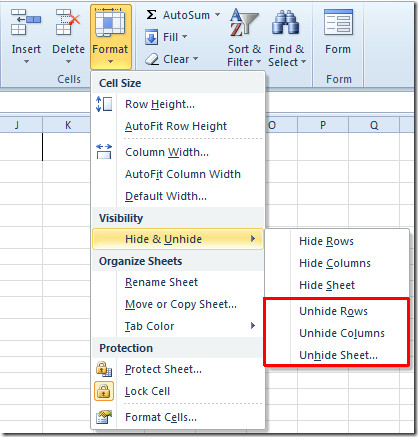The height and width of the screenshot is (437, 418).
Task: Click the Insert cells icon
Action: 26,22
